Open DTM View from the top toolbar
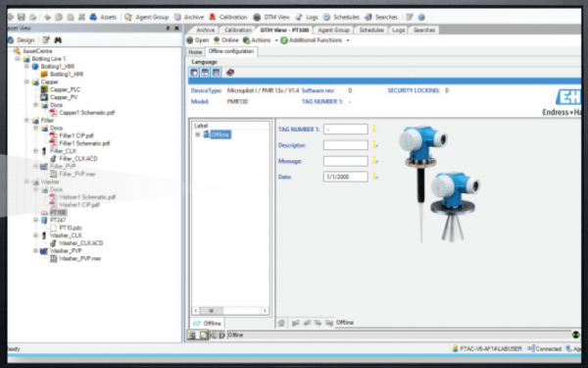This screenshot has height=368, width=588. [271, 17]
